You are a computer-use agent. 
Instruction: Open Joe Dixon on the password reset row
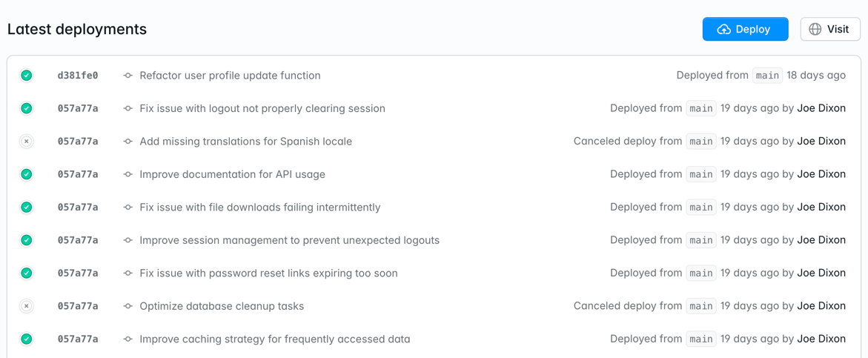click(821, 273)
